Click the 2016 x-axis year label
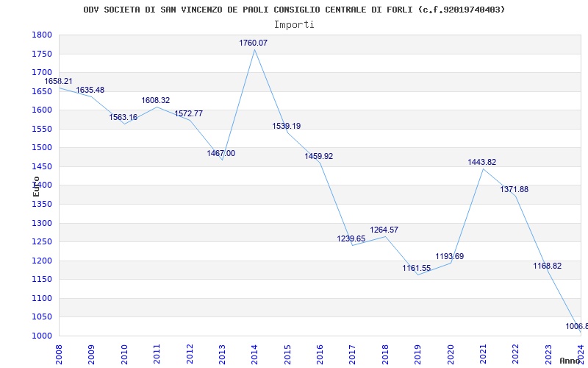The width and height of the screenshot is (588, 368). click(320, 354)
